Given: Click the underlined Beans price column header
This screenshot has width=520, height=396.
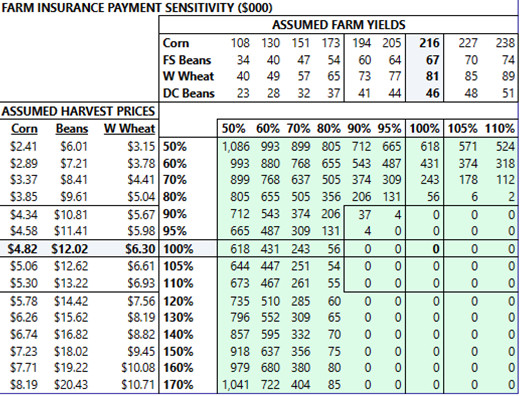Looking at the screenshot, I should click(72, 129).
